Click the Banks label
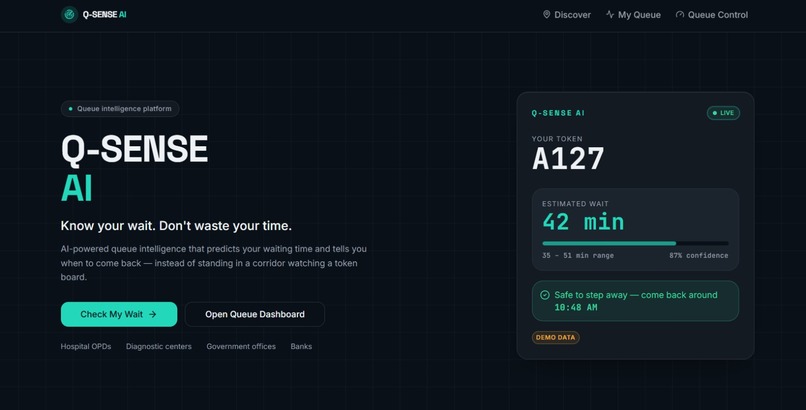 coord(301,346)
